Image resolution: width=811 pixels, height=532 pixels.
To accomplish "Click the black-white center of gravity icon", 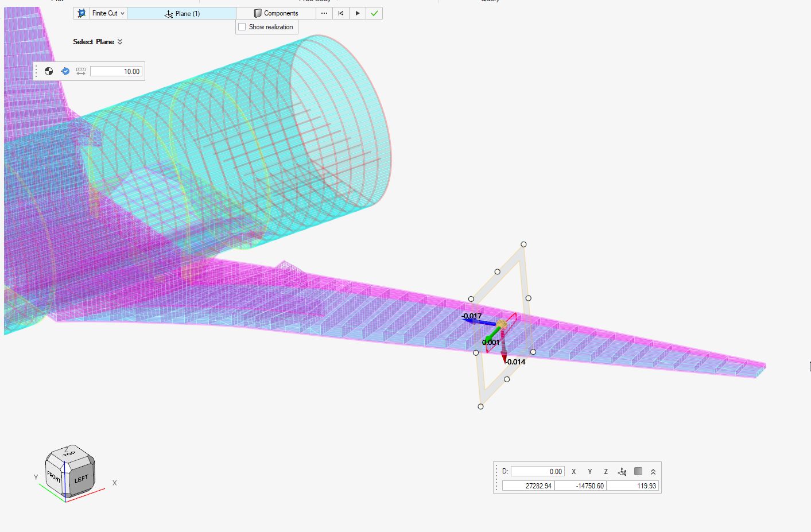I will pos(49,71).
